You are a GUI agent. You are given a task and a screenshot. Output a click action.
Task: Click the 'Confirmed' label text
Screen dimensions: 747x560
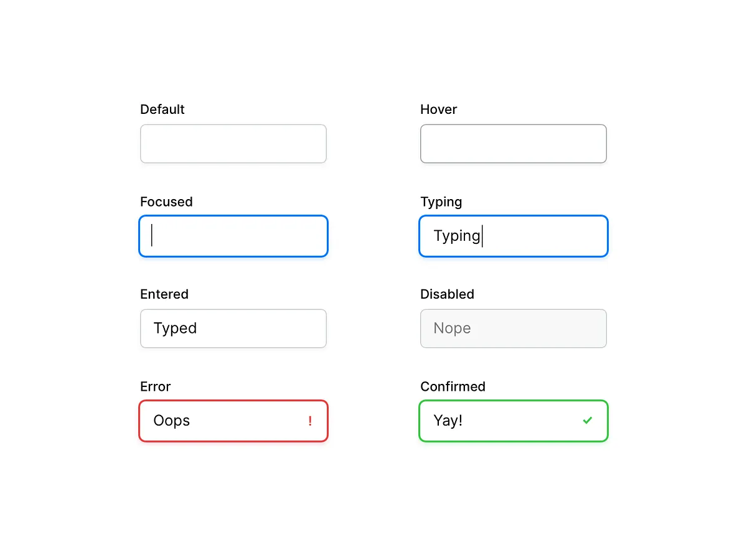[x=453, y=386]
